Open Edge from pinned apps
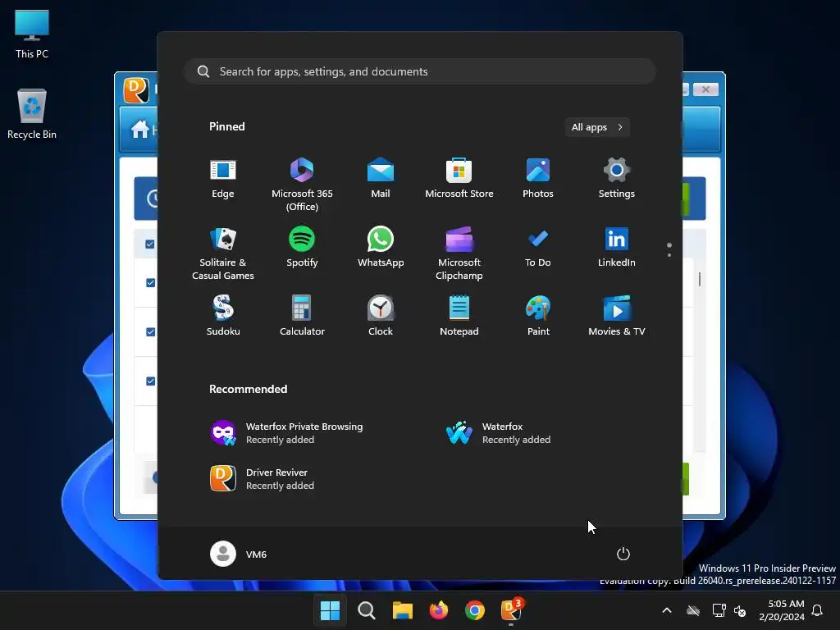 tap(223, 179)
